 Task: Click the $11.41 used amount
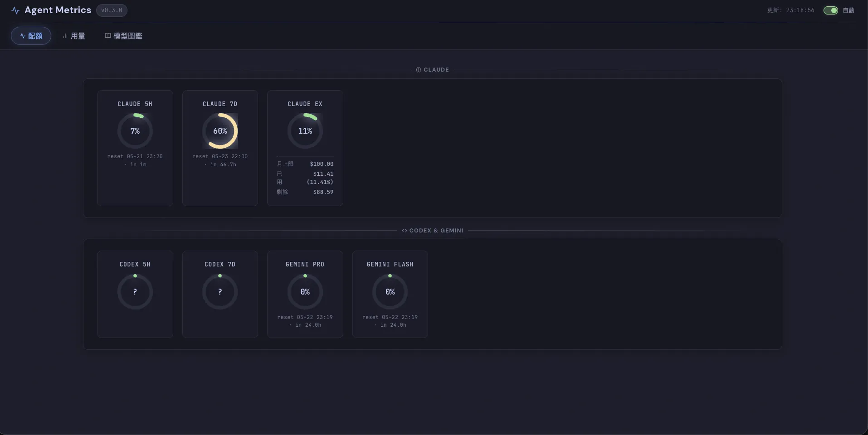pos(323,174)
